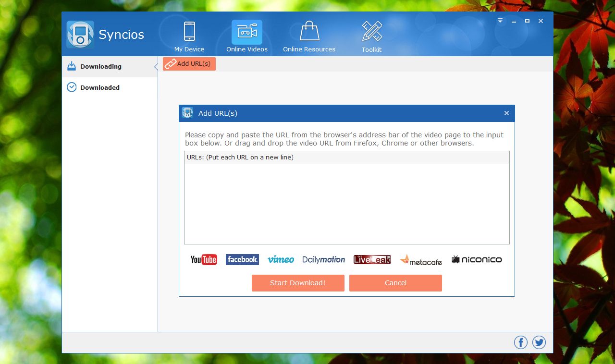Click the niconico logo
The height and width of the screenshot is (364, 615).
tap(477, 259)
